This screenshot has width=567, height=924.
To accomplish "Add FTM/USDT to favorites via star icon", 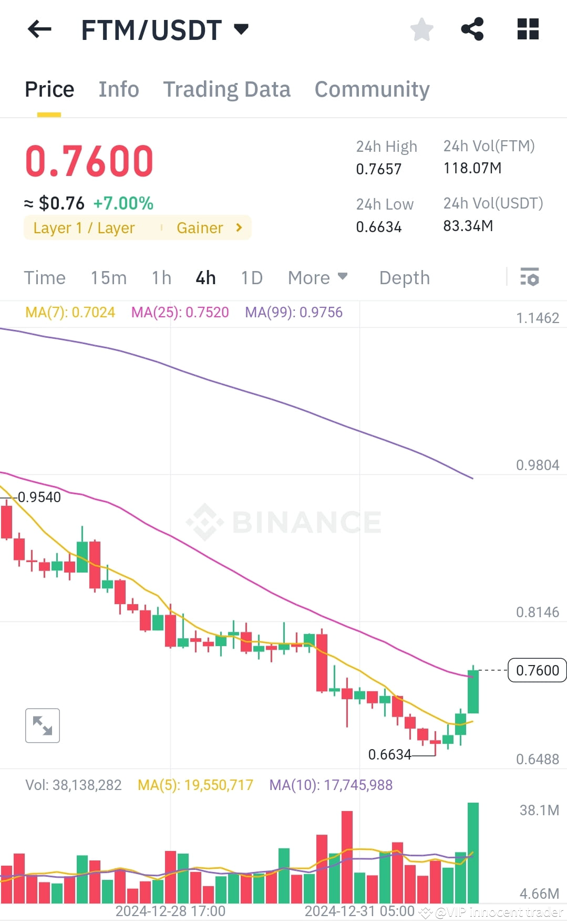I will [421, 30].
